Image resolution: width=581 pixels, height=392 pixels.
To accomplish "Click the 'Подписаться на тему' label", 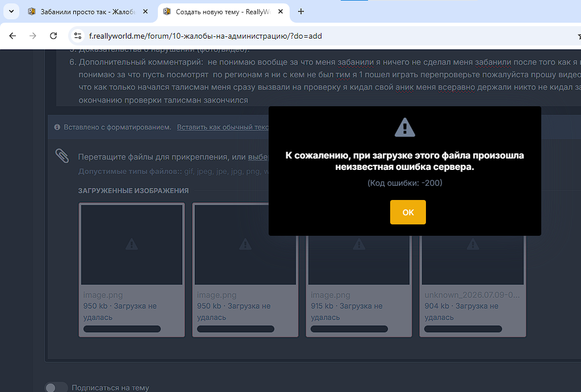I will (110, 387).
